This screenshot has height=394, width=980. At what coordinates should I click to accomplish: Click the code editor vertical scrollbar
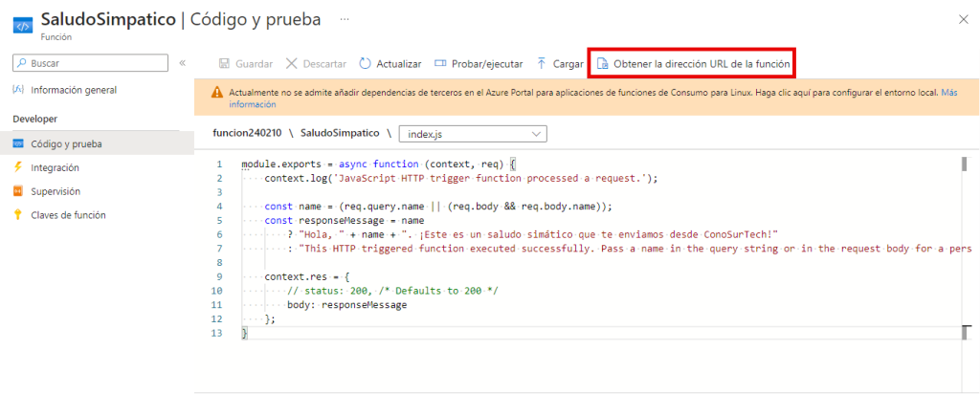(x=964, y=249)
